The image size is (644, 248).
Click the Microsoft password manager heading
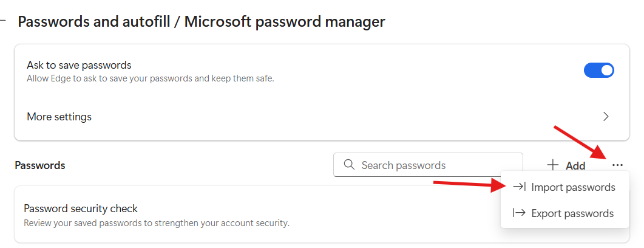tap(285, 22)
